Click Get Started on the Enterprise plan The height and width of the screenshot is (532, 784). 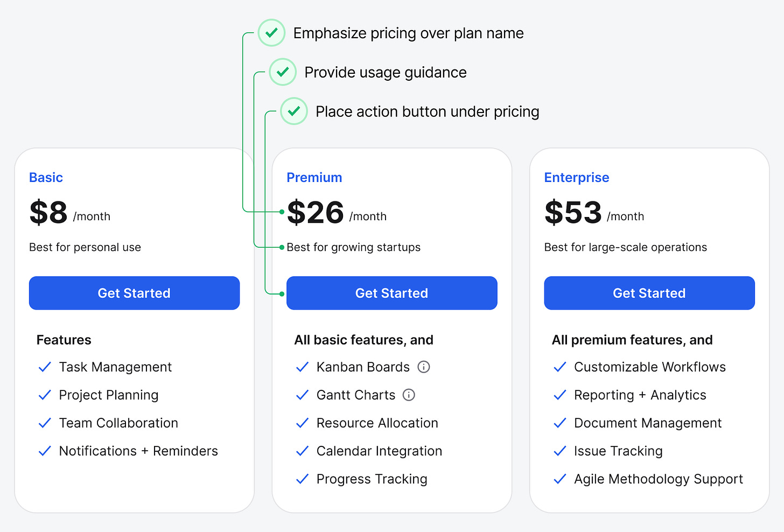pos(649,293)
